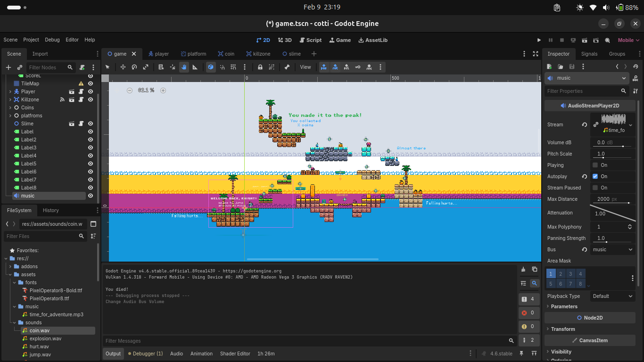Screen dimensions: 644x362
Task: Click the distraction-free mode expand icon
Action: pos(536,54)
